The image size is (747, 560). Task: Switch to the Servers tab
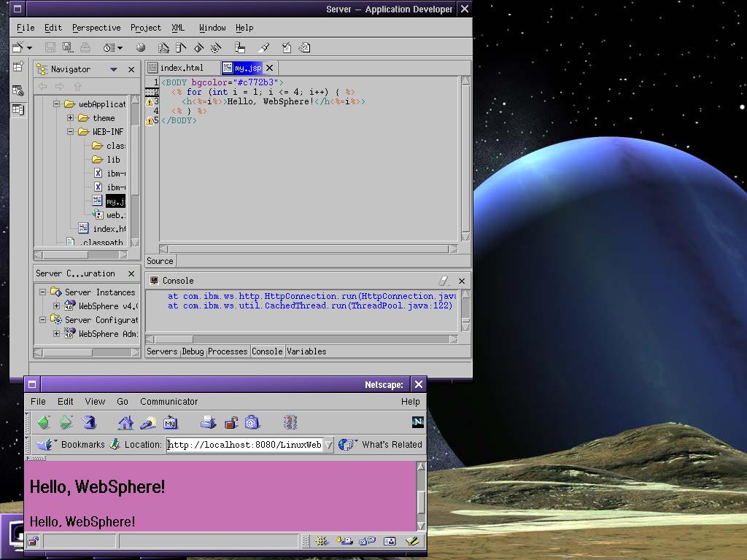(162, 351)
